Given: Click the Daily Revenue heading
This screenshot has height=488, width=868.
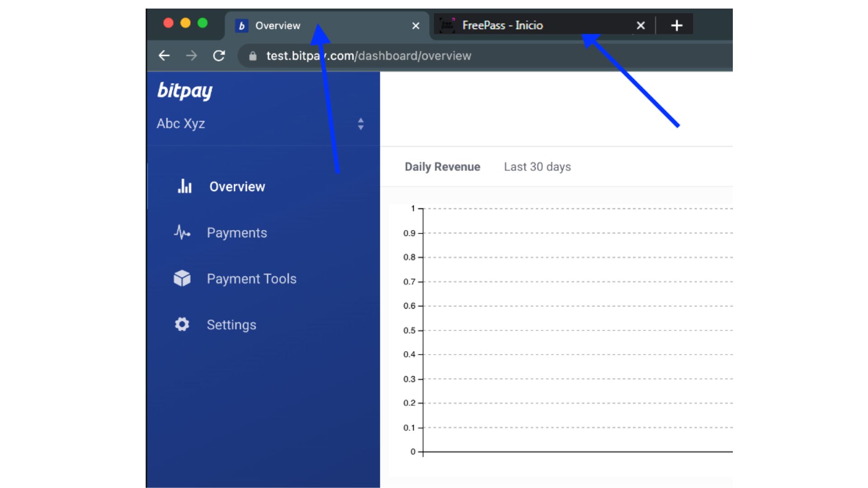Looking at the screenshot, I should (442, 167).
